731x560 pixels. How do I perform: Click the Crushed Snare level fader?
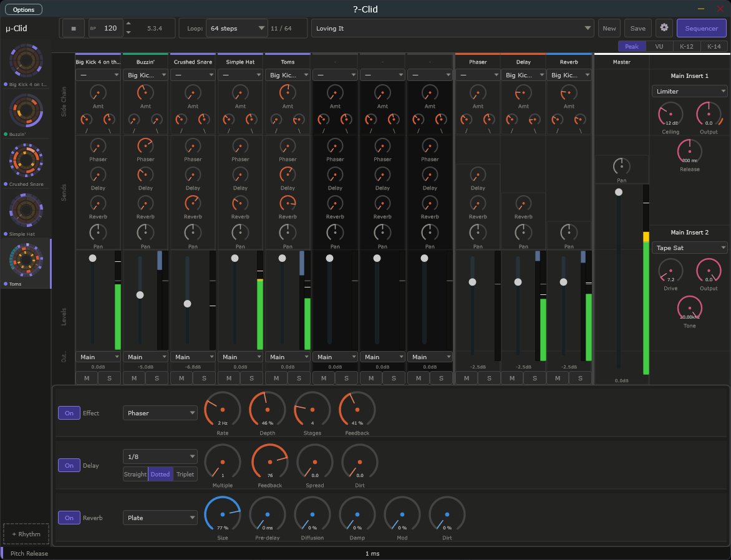pos(187,304)
